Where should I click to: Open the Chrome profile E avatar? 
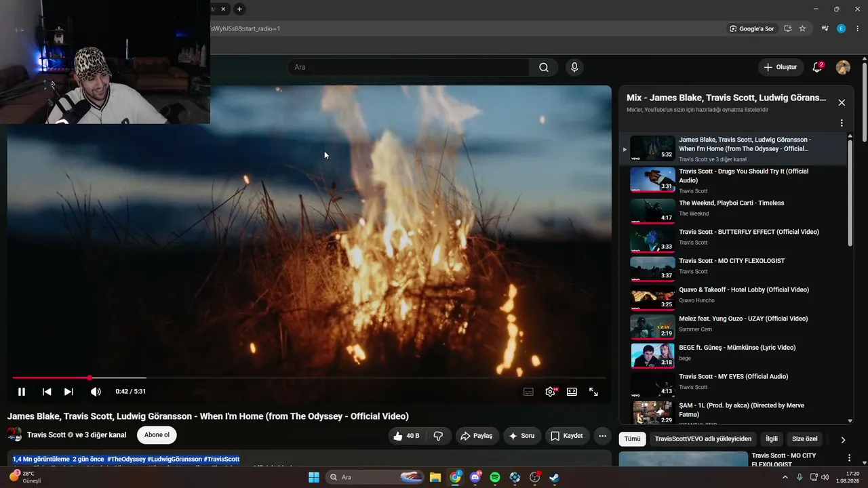click(x=841, y=28)
